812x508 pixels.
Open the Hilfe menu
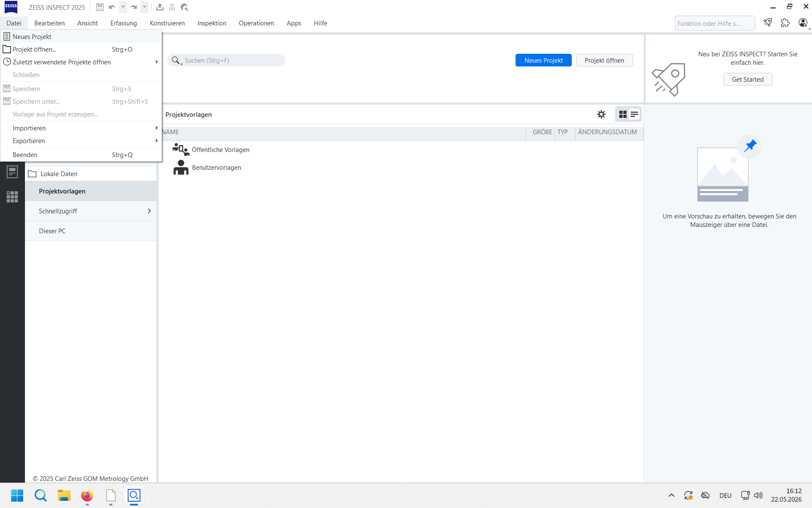[x=321, y=23]
